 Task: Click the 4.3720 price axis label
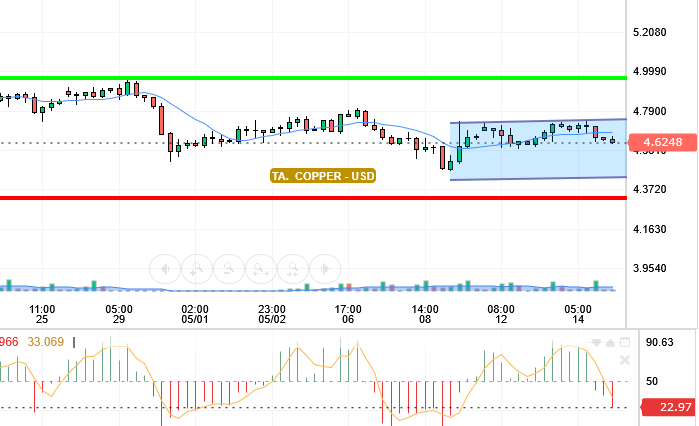coord(650,189)
